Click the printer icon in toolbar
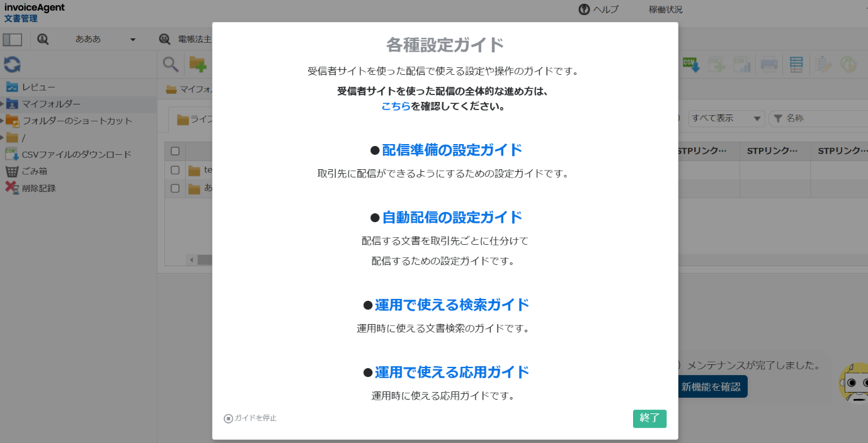This screenshot has width=868, height=443. (x=768, y=64)
